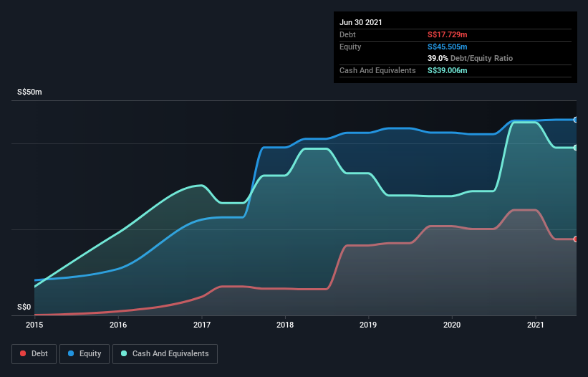Click the 2019 x-axis label
588x377 pixels.
pos(368,325)
